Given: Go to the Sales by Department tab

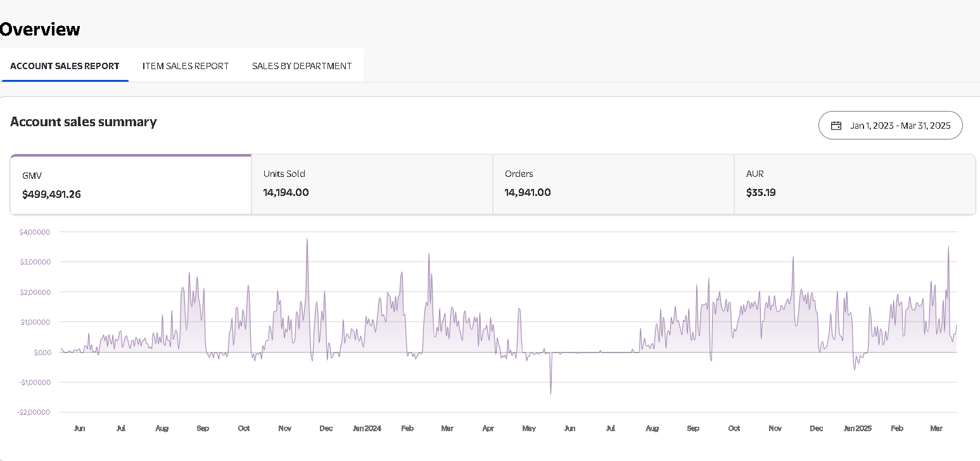Looking at the screenshot, I should click(302, 66).
